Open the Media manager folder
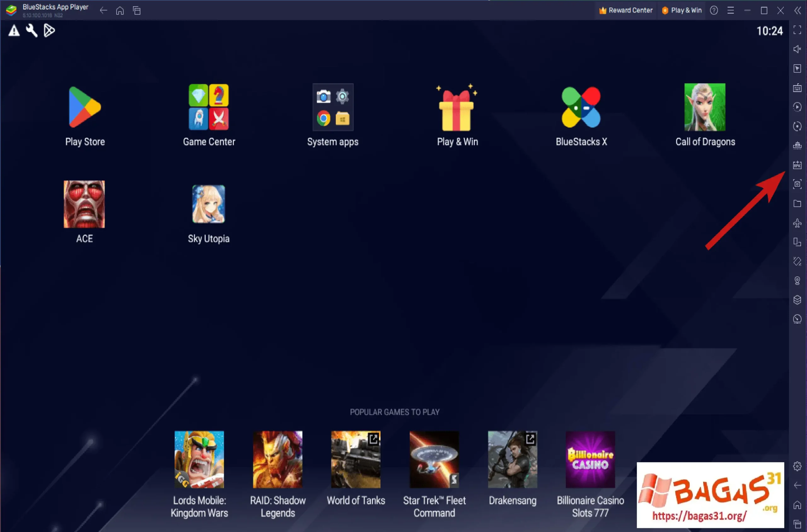 pyautogui.click(x=798, y=204)
